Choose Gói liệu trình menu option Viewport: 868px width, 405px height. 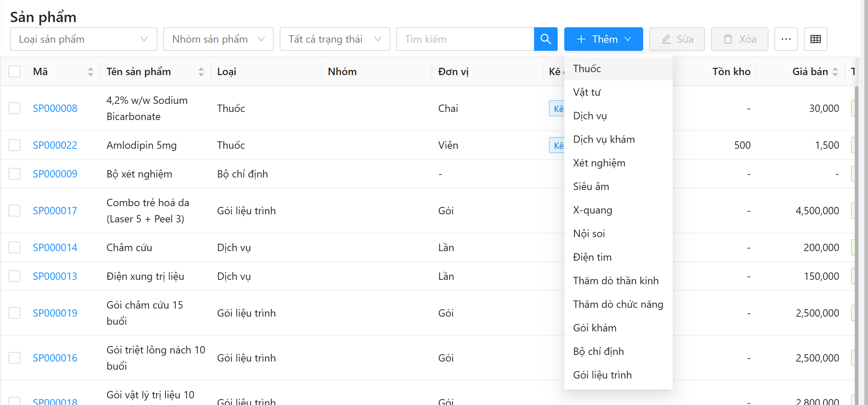[x=618, y=375]
